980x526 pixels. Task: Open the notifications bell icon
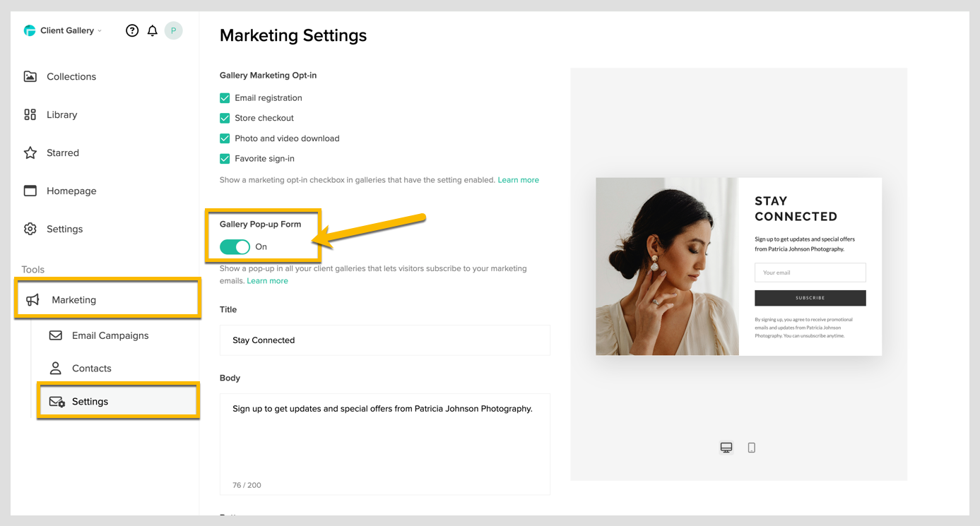tap(152, 30)
